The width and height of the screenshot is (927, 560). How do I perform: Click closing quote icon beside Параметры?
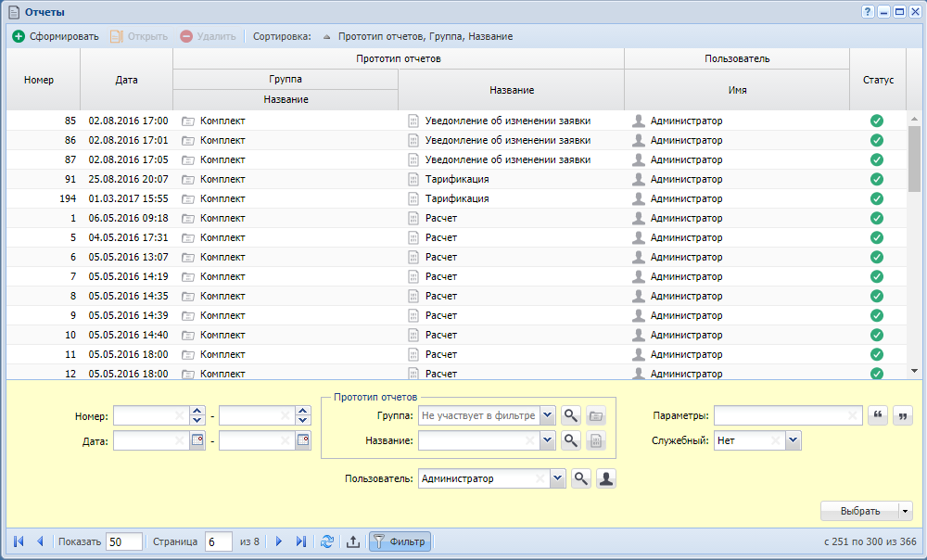point(903,415)
